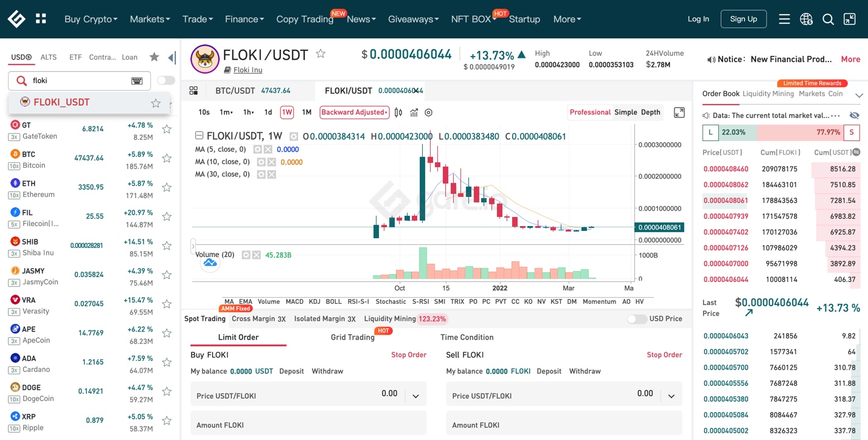Image resolution: width=868 pixels, height=440 pixels.
Task: Select the Time Condition tab
Action: point(467,337)
